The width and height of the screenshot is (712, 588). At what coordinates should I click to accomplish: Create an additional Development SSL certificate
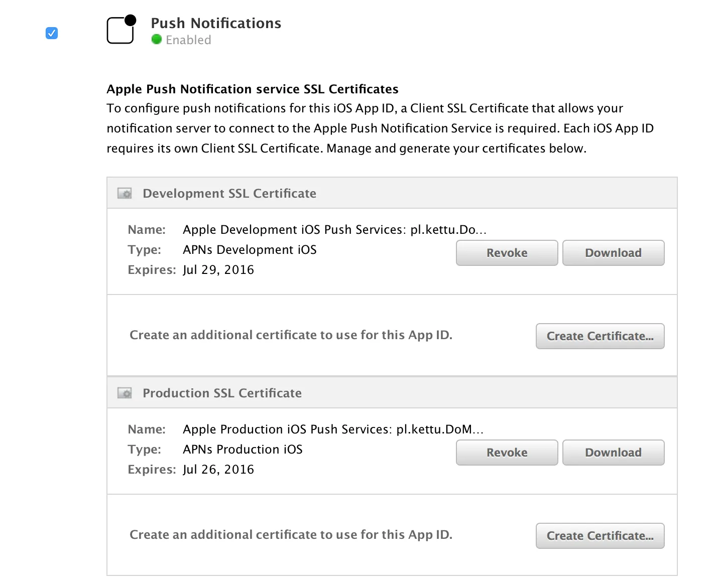click(600, 336)
